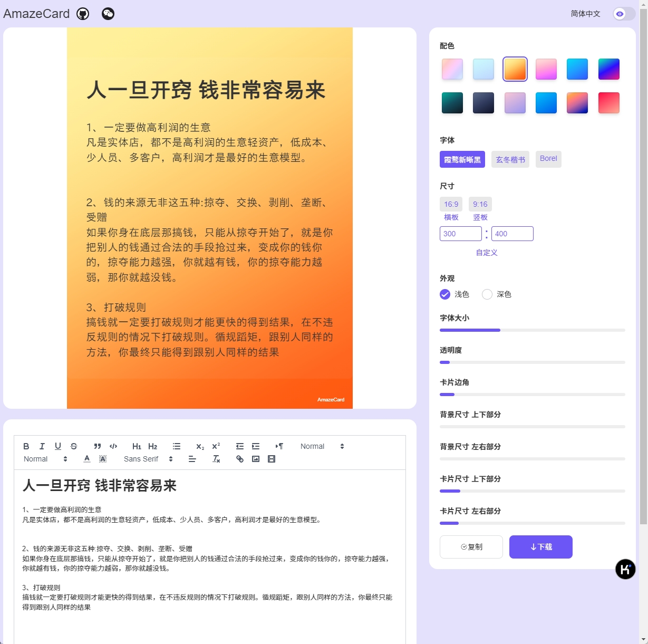This screenshot has height=644, width=648.
Task: Click the 复制 copy button
Action: [x=471, y=547]
